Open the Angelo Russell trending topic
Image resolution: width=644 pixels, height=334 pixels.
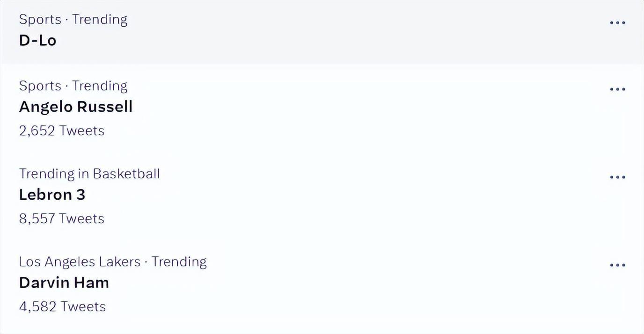[76, 107]
